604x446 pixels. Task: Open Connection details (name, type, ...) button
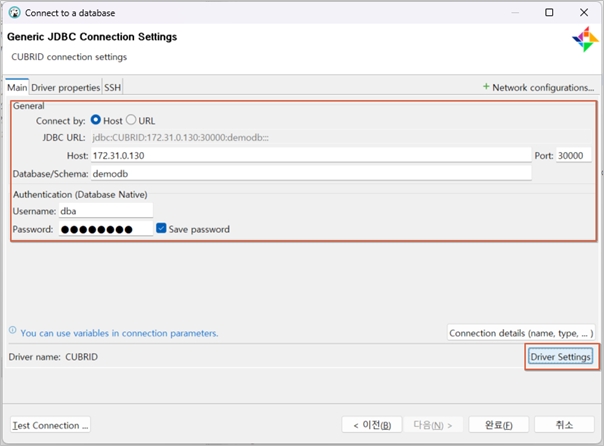click(x=521, y=333)
